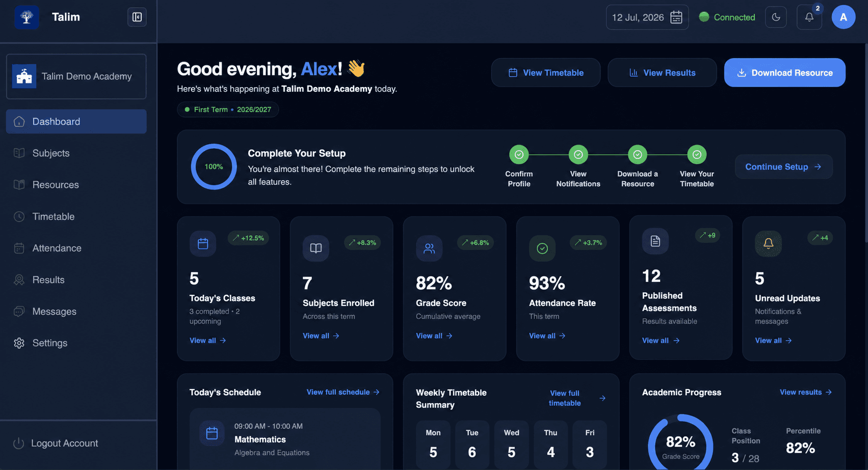Click the Messages chat icon in sidebar
Screen dimensions: 868x470
click(19, 311)
